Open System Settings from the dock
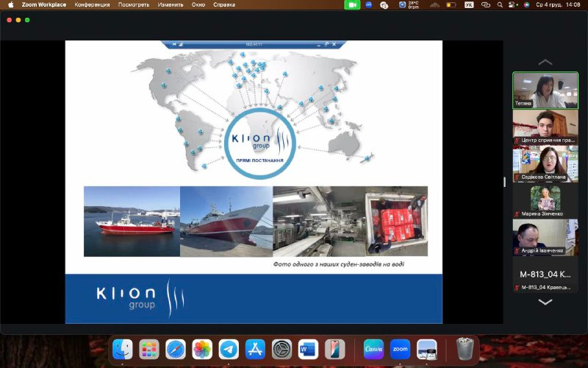Screen dimensions: 588x368 [x=282, y=349]
